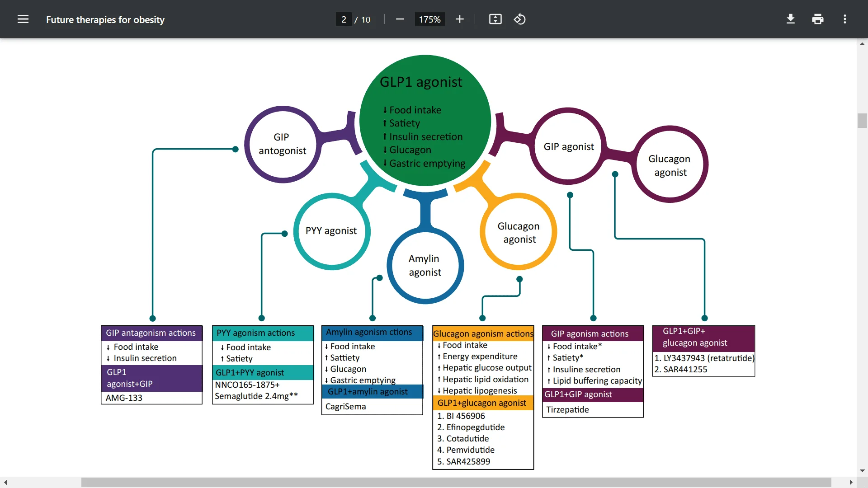Click the 'Tirzepatide' drug name
The image size is (868, 488).
pyautogui.click(x=567, y=410)
